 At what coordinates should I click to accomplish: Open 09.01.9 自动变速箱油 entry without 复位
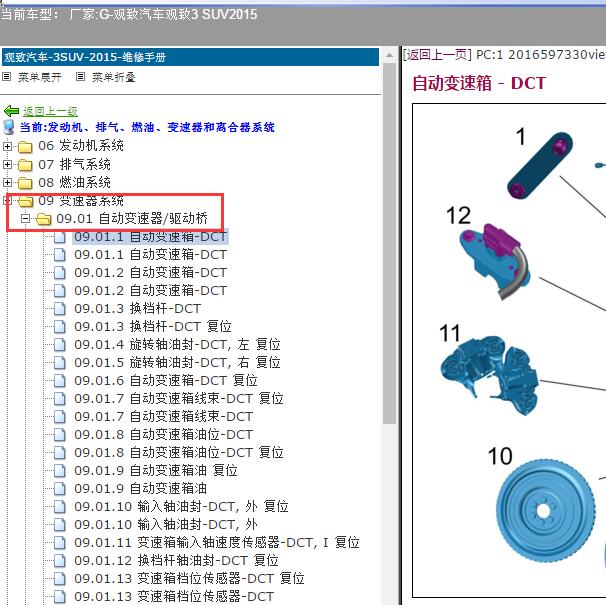coord(141,489)
